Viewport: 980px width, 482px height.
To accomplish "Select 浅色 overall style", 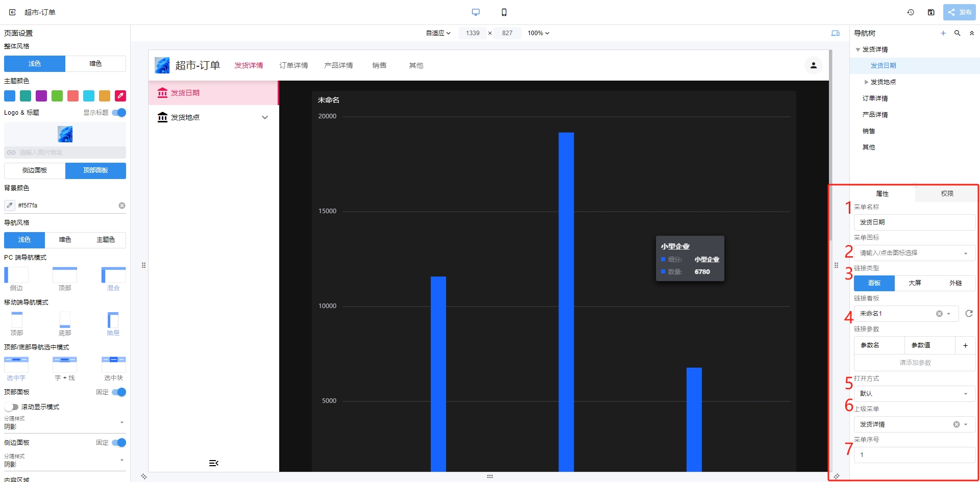I will [x=35, y=64].
